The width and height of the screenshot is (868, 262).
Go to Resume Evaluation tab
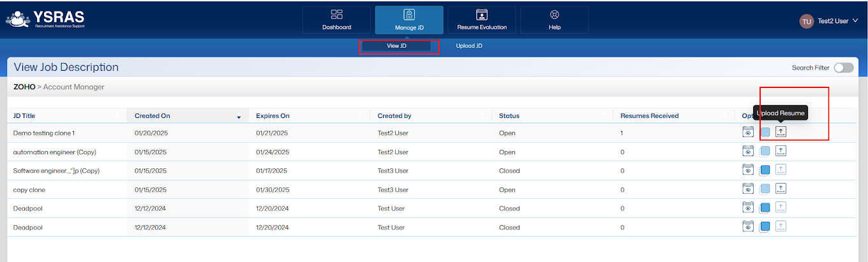[482, 20]
